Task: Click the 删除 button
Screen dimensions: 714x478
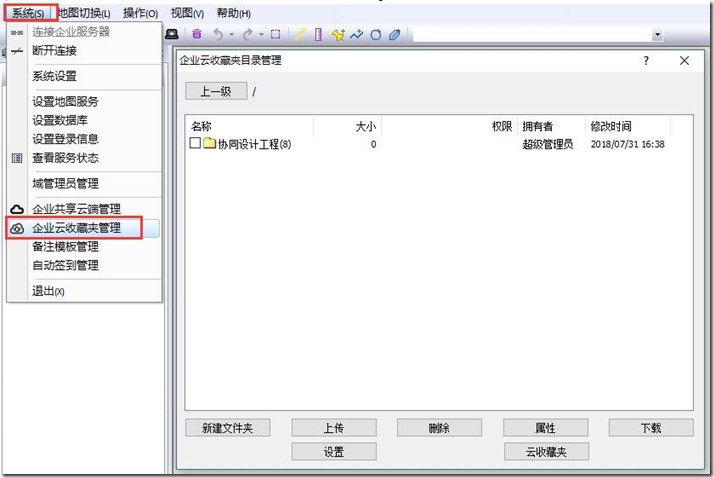Action: click(x=439, y=428)
